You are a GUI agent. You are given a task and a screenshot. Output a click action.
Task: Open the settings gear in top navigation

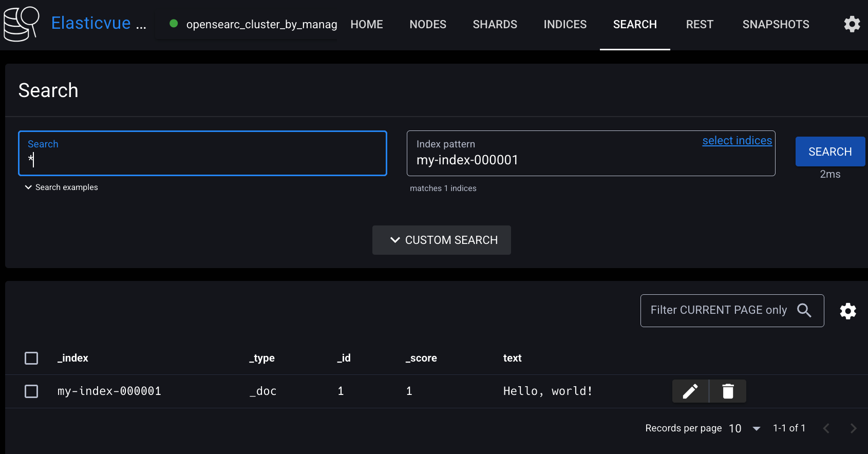coord(852,24)
